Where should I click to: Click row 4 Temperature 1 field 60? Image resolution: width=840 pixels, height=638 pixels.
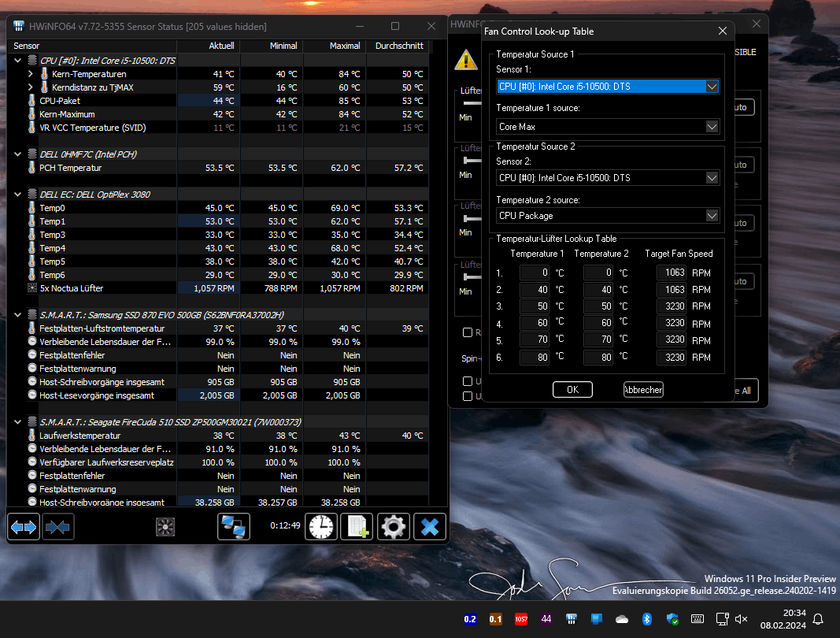(534, 323)
